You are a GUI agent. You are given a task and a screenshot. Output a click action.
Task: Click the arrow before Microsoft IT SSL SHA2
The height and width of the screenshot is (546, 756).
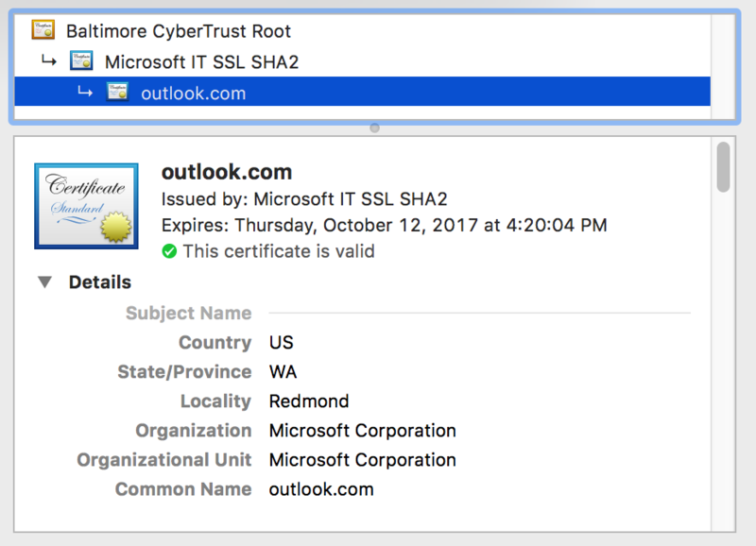coord(49,60)
